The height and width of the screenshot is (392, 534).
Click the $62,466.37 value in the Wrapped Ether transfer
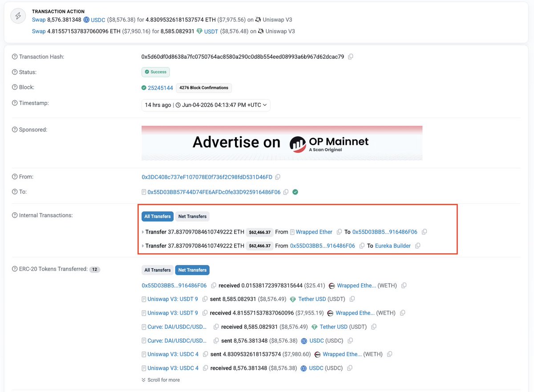tap(259, 232)
